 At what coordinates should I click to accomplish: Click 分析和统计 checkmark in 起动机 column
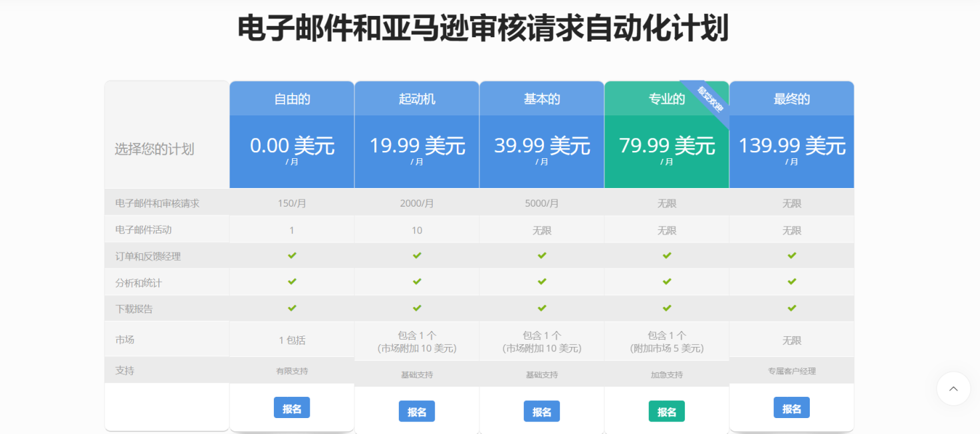click(x=417, y=282)
